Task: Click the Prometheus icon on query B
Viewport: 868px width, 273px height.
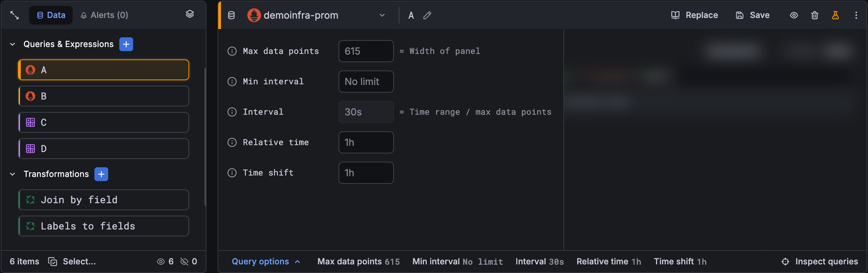Action: pos(30,96)
